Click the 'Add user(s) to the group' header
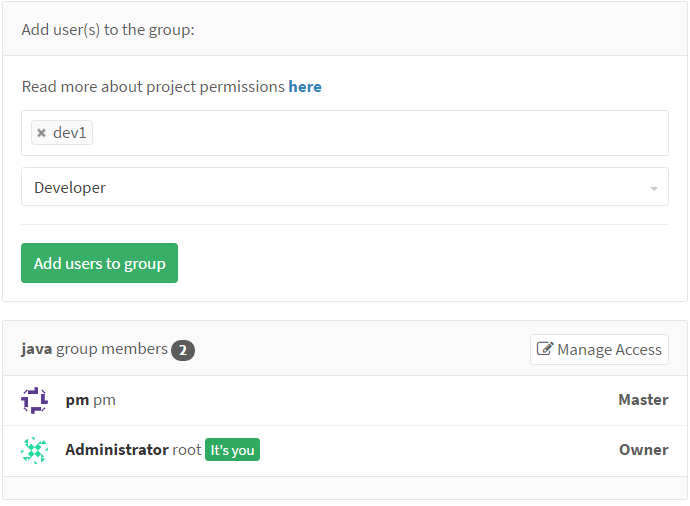The height and width of the screenshot is (506, 690). point(108,29)
